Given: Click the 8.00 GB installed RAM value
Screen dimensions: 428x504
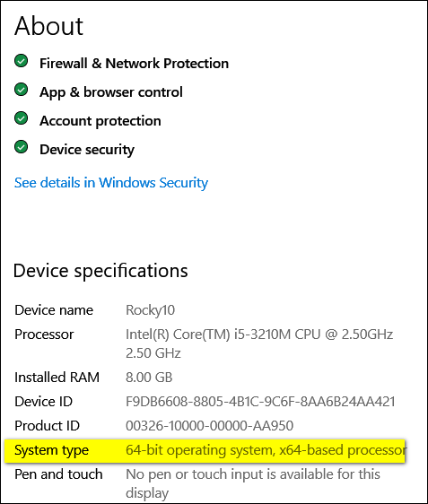Looking at the screenshot, I should coord(149,378).
